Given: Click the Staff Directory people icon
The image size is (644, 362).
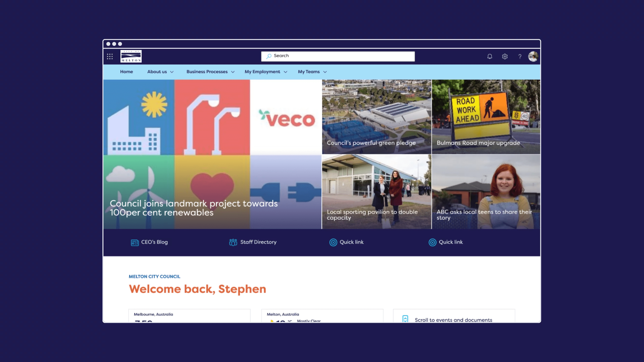Looking at the screenshot, I should point(233,242).
